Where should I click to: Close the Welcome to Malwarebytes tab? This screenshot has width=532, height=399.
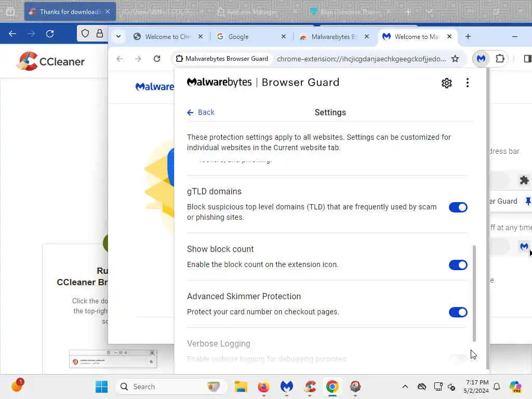coord(449,36)
